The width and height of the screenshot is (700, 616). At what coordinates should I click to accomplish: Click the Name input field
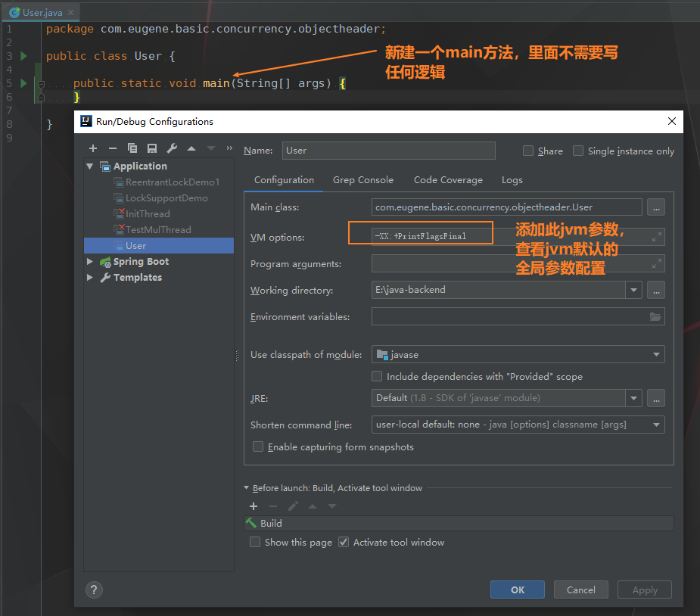(x=389, y=151)
